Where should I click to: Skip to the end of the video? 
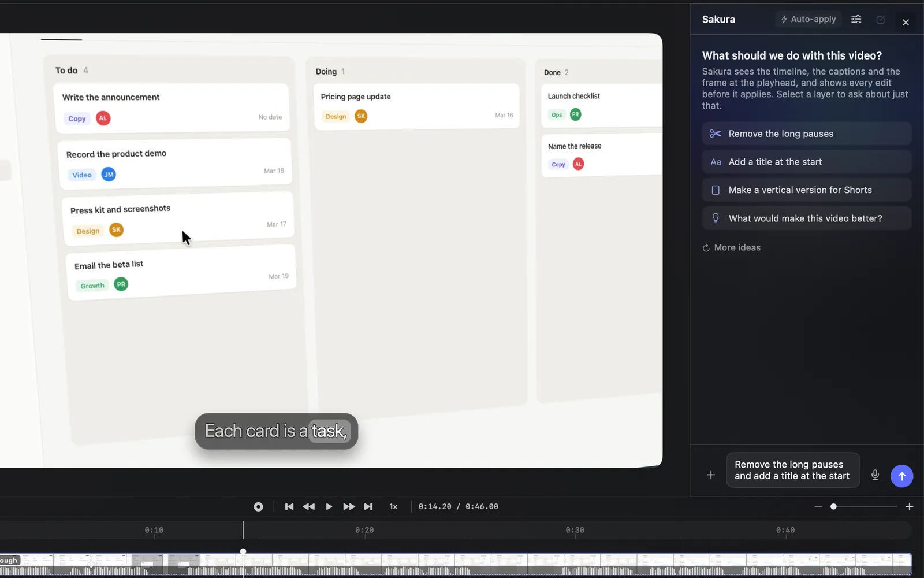[368, 507]
